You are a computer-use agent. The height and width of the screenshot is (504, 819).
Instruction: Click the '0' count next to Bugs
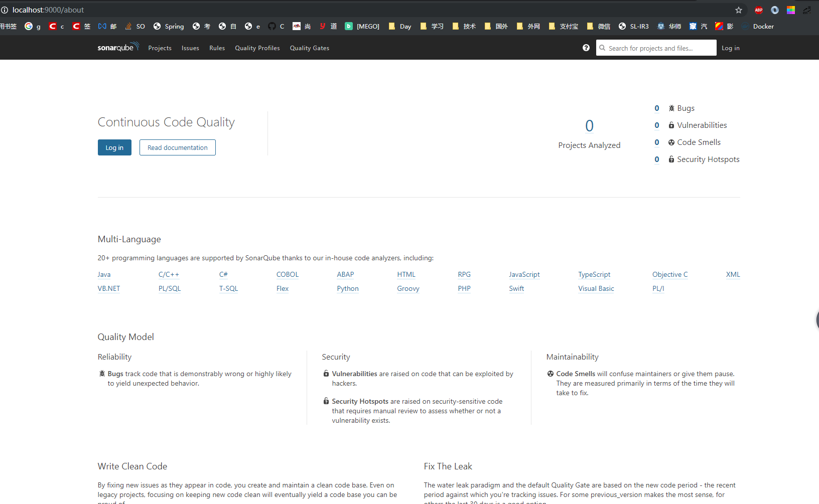[657, 108]
